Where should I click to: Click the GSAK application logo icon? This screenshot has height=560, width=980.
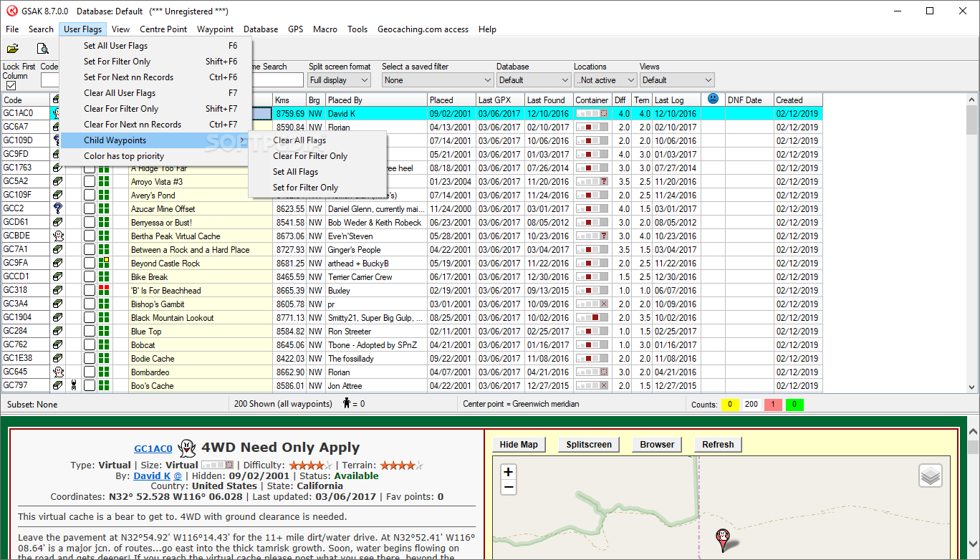pyautogui.click(x=12, y=11)
